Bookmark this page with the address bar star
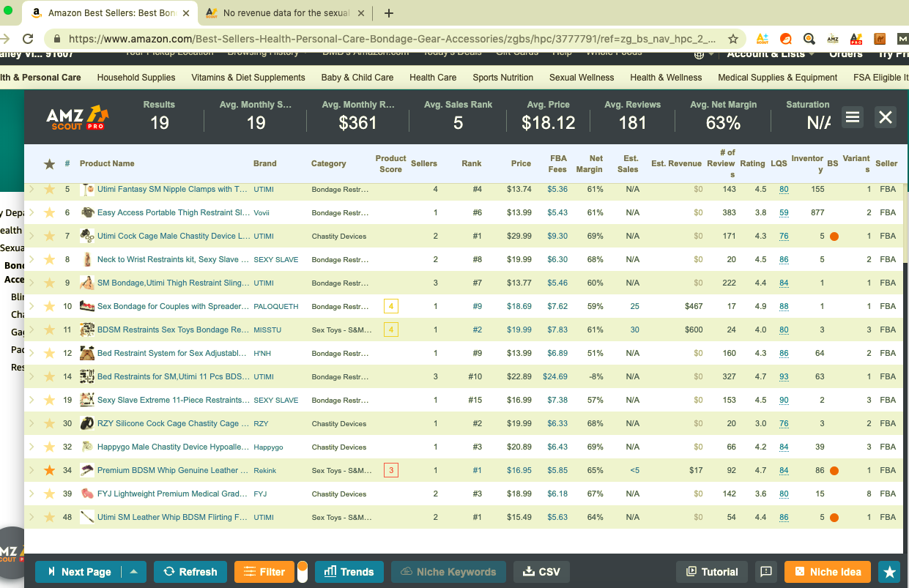This screenshot has height=588, width=909. (732, 39)
